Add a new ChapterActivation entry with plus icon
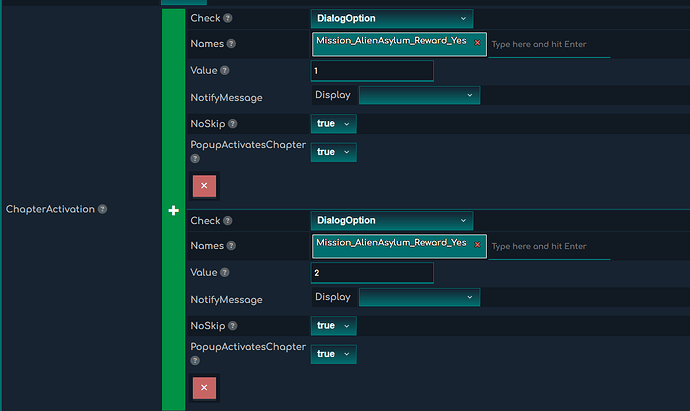 click(x=173, y=210)
